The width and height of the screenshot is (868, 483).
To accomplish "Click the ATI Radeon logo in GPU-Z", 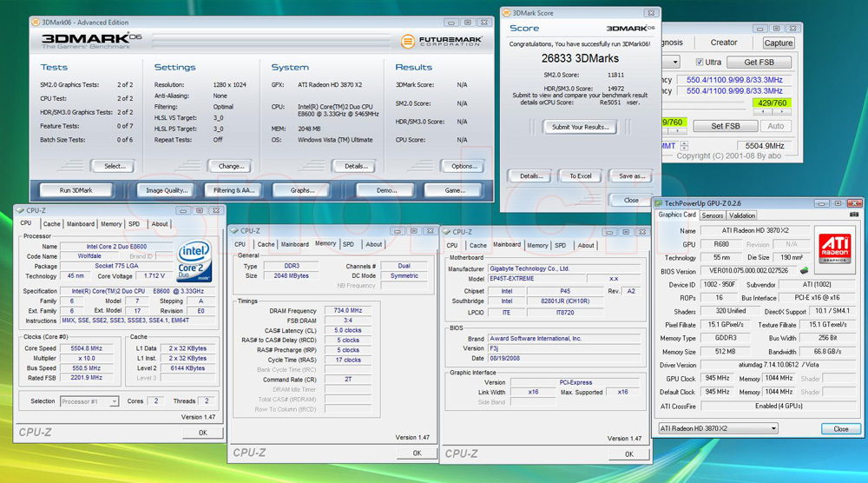I will 834,247.
